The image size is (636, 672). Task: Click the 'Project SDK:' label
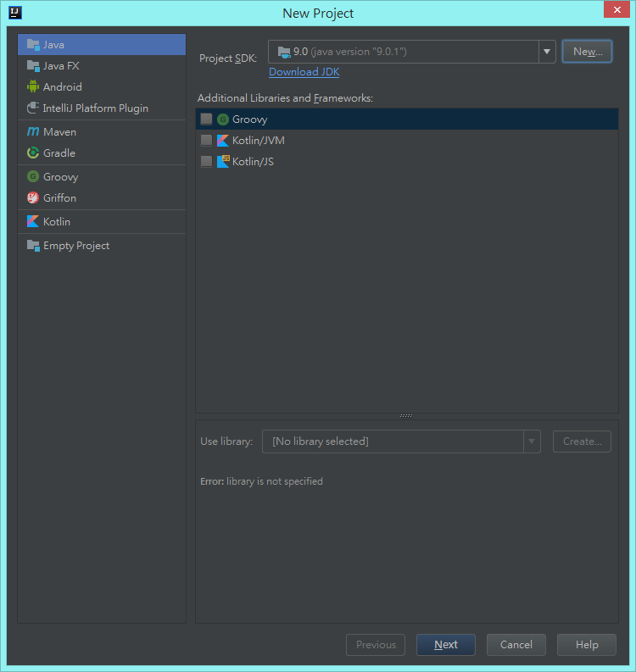pyautogui.click(x=228, y=58)
